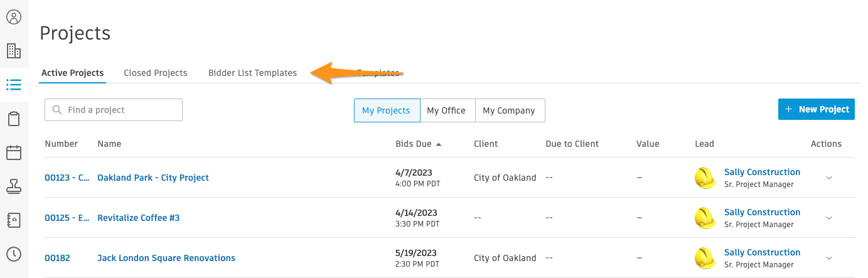Select the projects list icon in sidebar
Viewport: 868px width, 278px height.
[x=14, y=85]
